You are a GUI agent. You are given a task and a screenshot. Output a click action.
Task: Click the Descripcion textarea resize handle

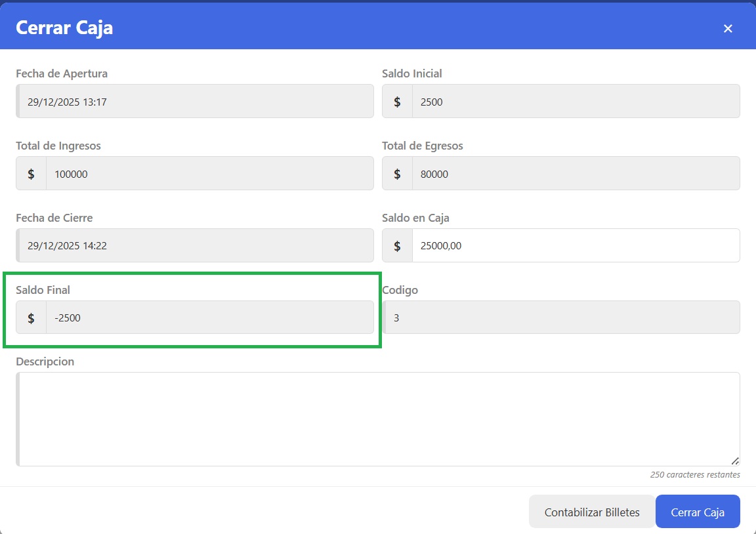[x=735, y=461]
